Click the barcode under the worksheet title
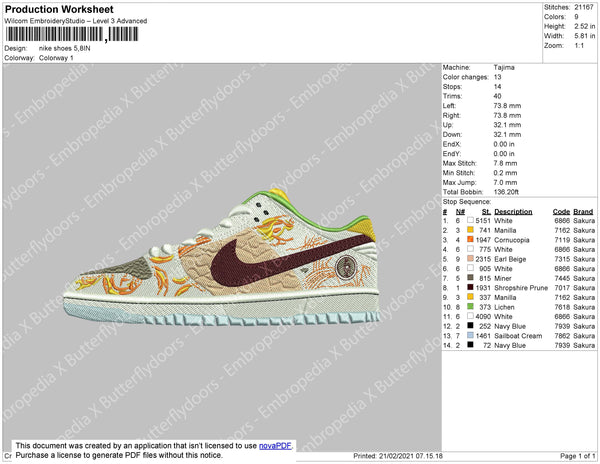 tap(72, 34)
